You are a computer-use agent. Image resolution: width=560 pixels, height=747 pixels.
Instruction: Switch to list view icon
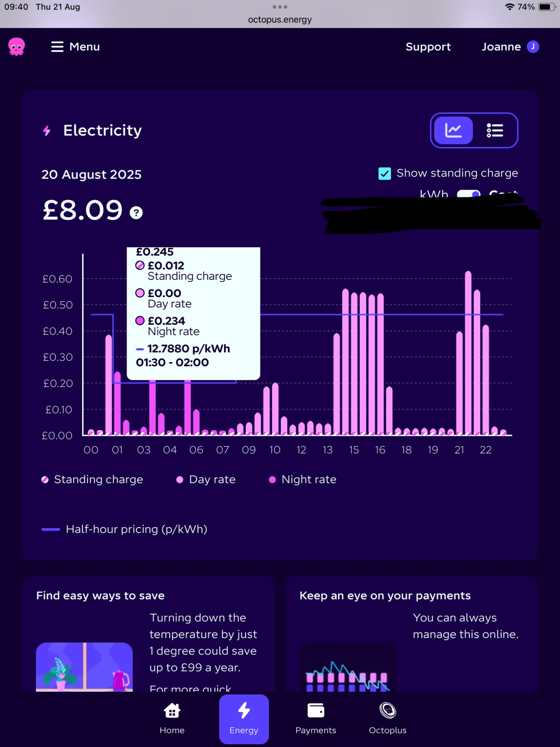coord(495,130)
